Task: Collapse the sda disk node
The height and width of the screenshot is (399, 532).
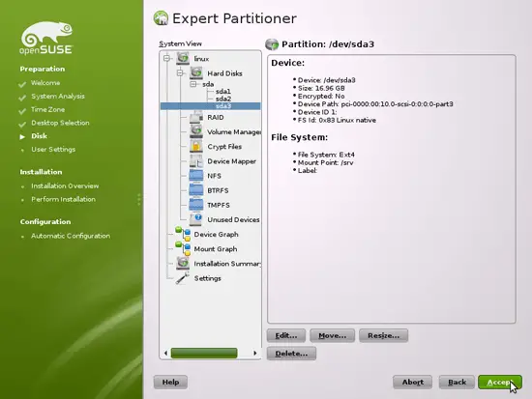Action: tap(193, 84)
